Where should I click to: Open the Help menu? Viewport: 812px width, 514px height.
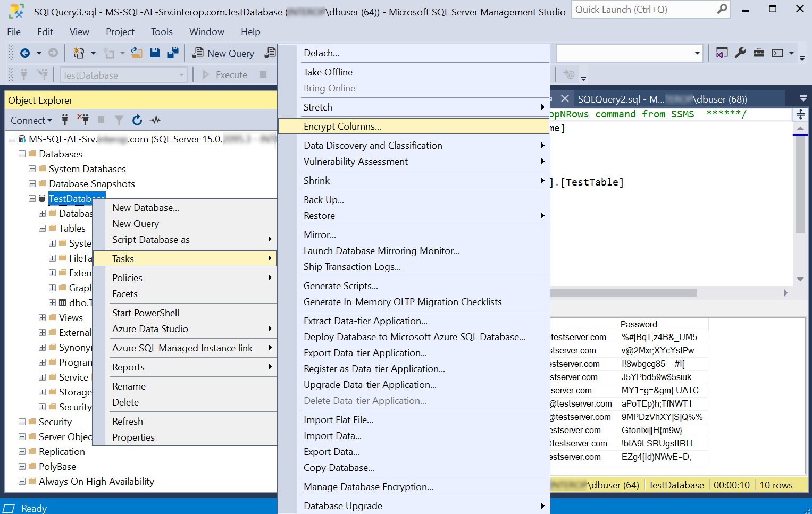(250, 32)
